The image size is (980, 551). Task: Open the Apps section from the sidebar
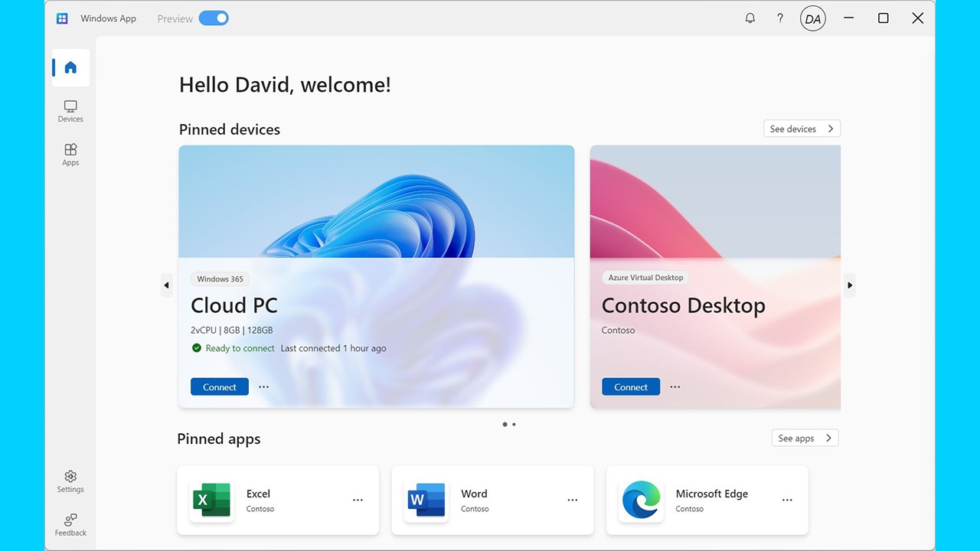pos(70,155)
